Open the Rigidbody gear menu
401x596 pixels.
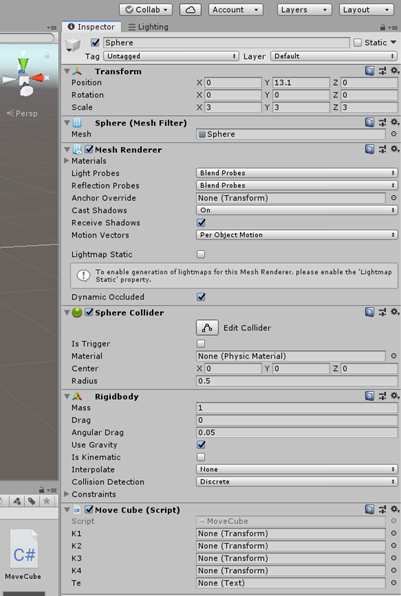[x=395, y=396]
